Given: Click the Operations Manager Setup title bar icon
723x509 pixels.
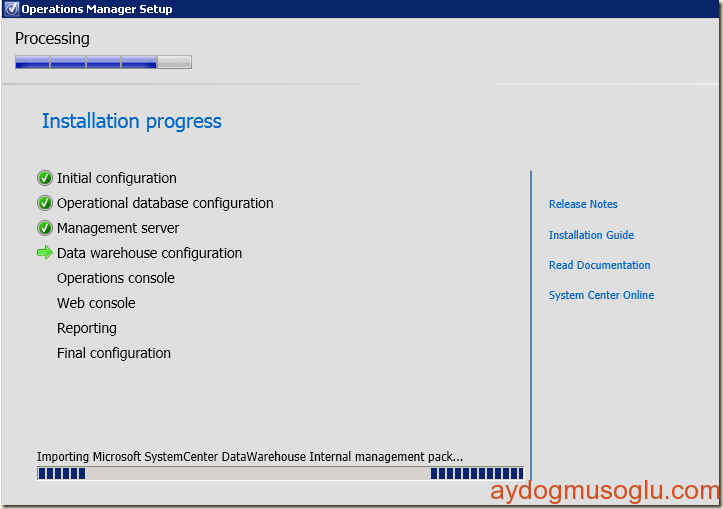Looking at the screenshot, I should pyautogui.click(x=11, y=9).
